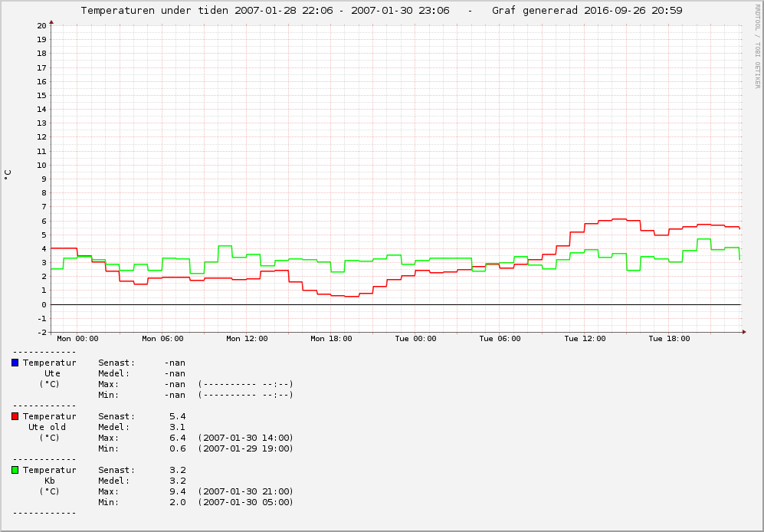Click the green Temperatur Kb legend swatch
The height and width of the screenshot is (532, 764).
(15, 470)
